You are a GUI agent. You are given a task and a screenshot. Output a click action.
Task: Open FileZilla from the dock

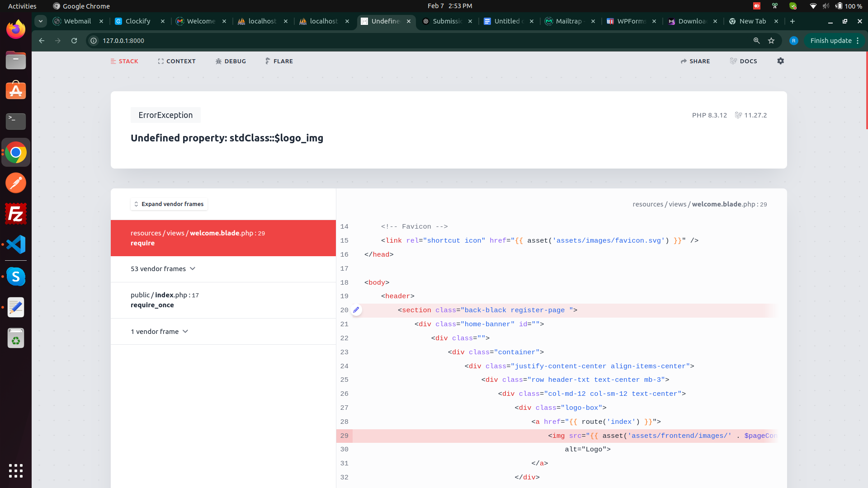coord(16,214)
